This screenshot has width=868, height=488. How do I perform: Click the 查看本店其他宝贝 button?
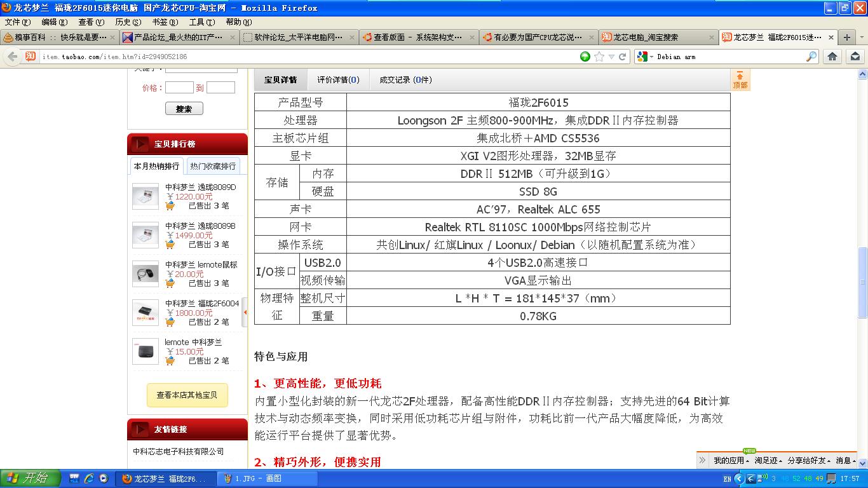187,395
